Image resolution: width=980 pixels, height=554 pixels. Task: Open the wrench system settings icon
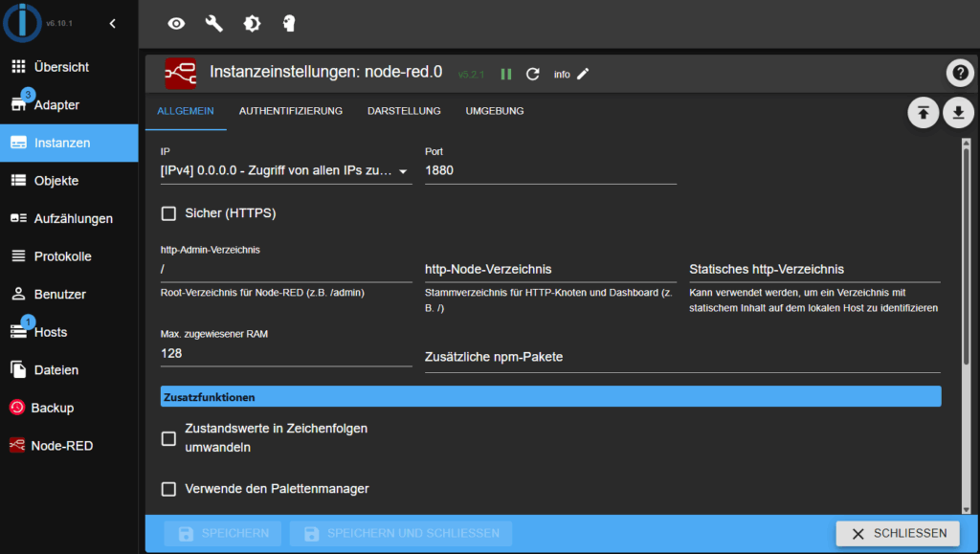(213, 24)
